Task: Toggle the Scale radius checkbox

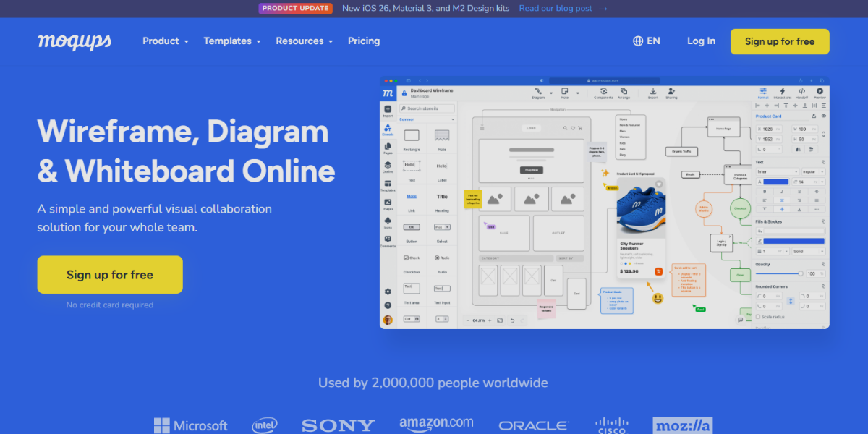Action: pyautogui.click(x=759, y=317)
